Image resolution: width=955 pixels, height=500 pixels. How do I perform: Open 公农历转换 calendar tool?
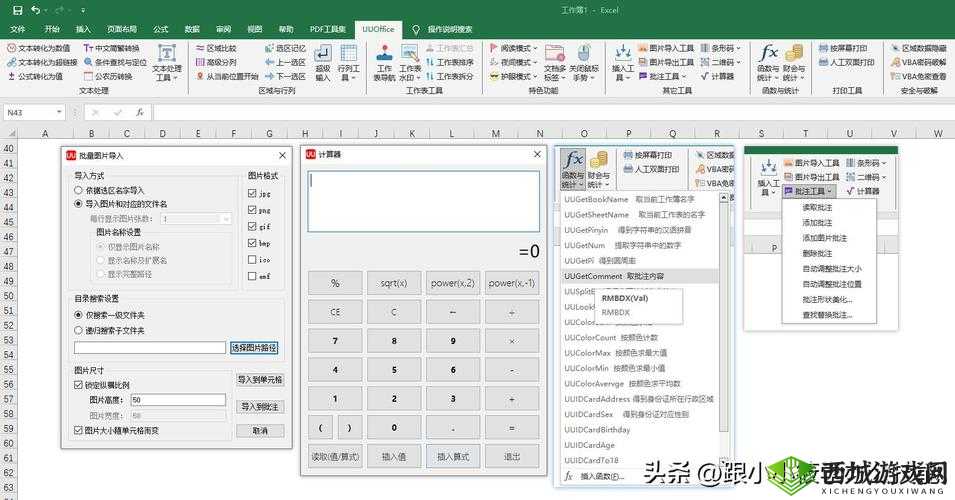click(x=108, y=76)
